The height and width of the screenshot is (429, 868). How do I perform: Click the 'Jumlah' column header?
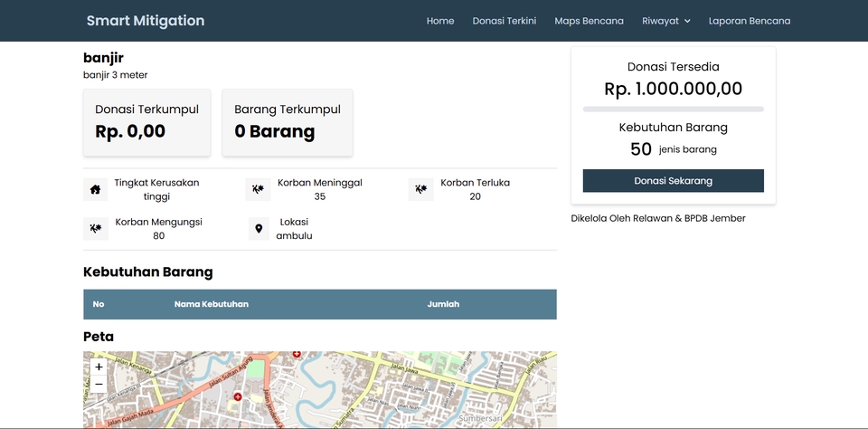[x=443, y=304]
